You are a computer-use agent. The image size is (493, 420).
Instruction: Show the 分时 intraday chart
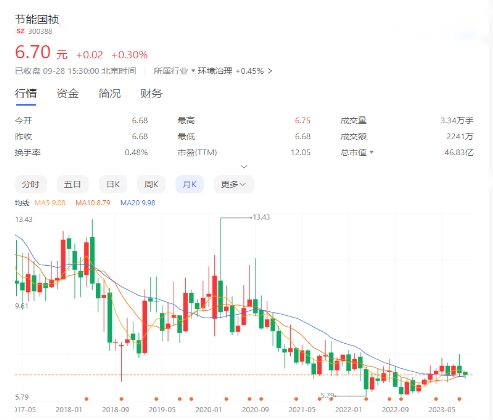(x=31, y=184)
